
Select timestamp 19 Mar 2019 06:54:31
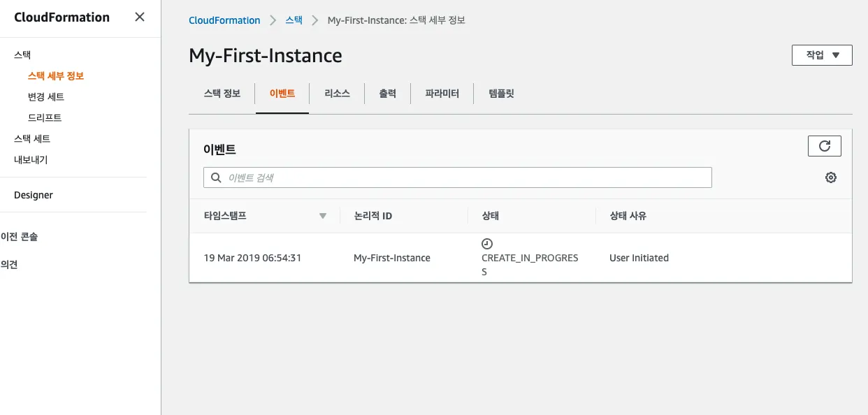[252, 258]
